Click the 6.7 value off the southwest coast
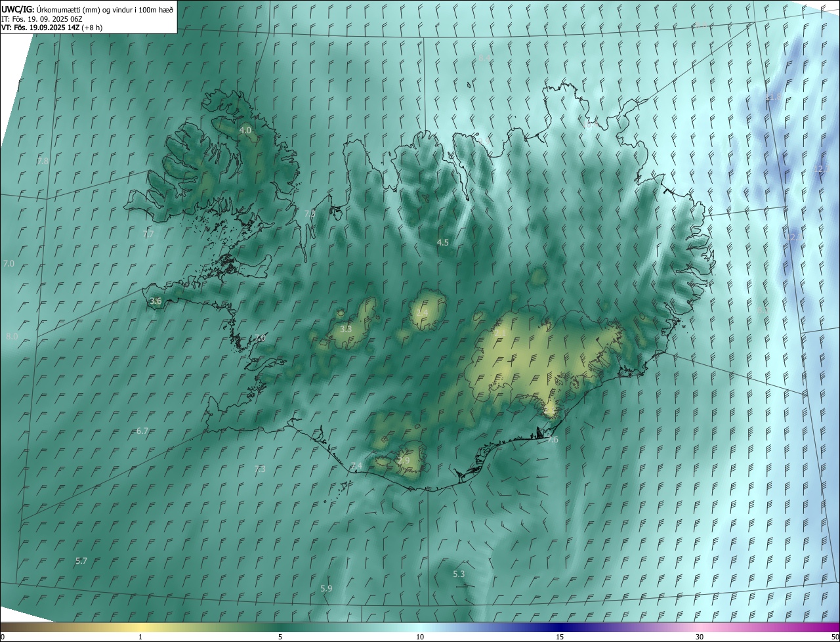The width and height of the screenshot is (840, 642). [142, 431]
